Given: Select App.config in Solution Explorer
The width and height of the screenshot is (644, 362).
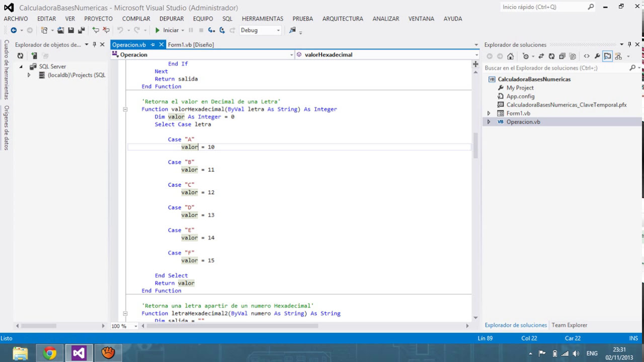Looking at the screenshot, I should (x=520, y=97).
